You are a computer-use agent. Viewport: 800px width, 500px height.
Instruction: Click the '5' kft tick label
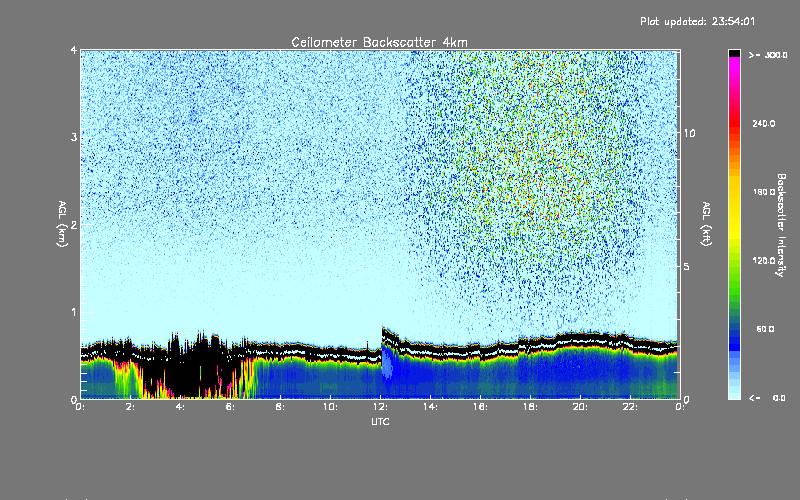point(686,266)
